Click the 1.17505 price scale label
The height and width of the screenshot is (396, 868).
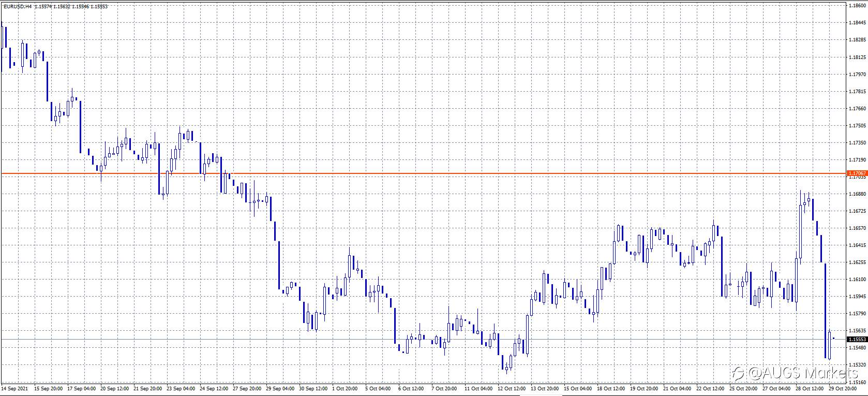click(857, 125)
